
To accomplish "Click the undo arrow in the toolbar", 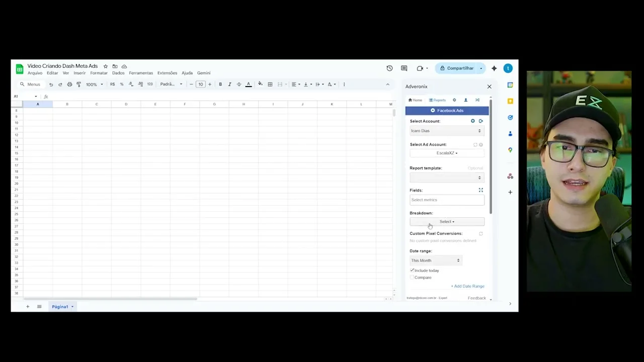I will pyautogui.click(x=51, y=84).
